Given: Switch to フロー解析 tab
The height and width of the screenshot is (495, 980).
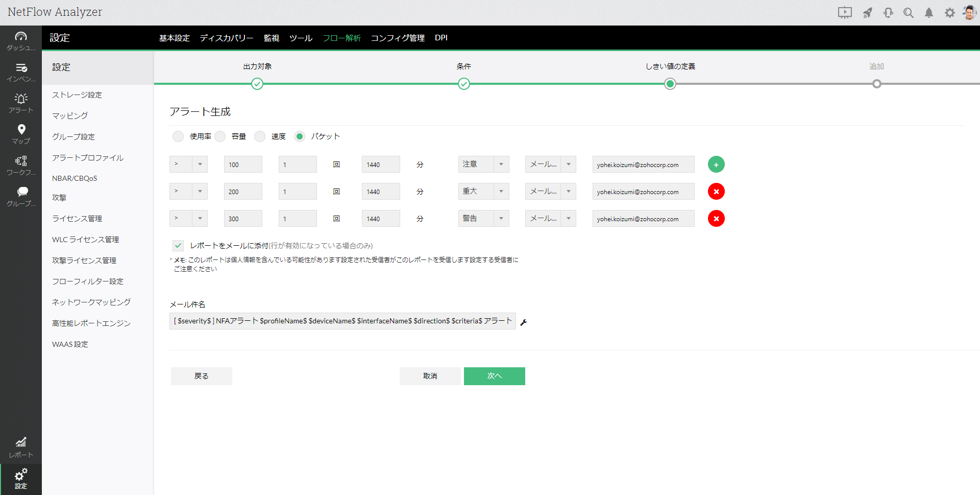Looking at the screenshot, I should [x=341, y=38].
